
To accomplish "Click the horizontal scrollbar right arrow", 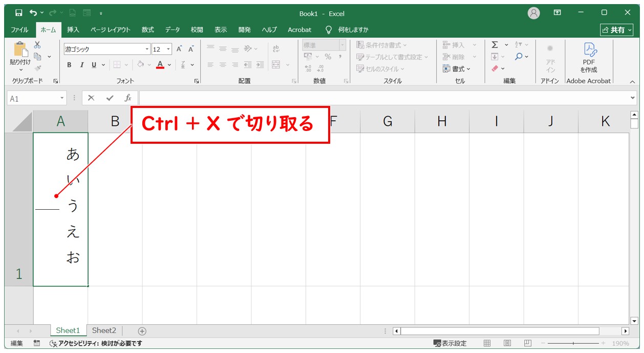I will pyautogui.click(x=625, y=331).
